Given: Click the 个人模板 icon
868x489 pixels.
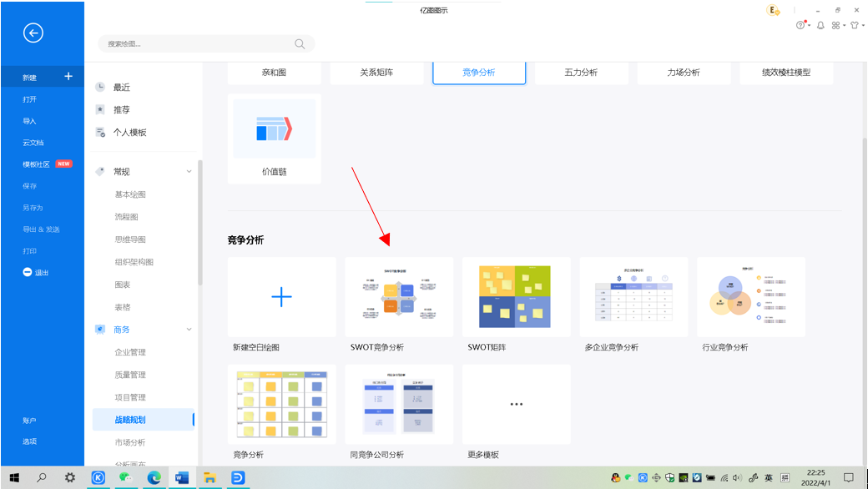Looking at the screenshot, I should (100, 132).
